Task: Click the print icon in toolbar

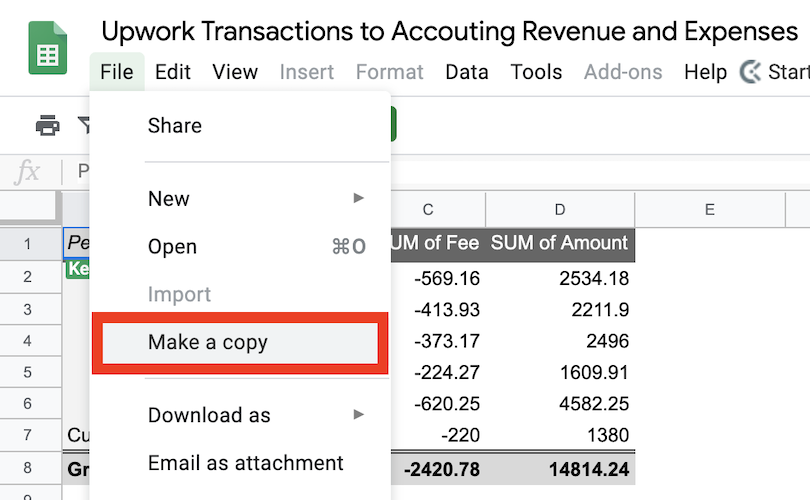Action: [48, 126]
